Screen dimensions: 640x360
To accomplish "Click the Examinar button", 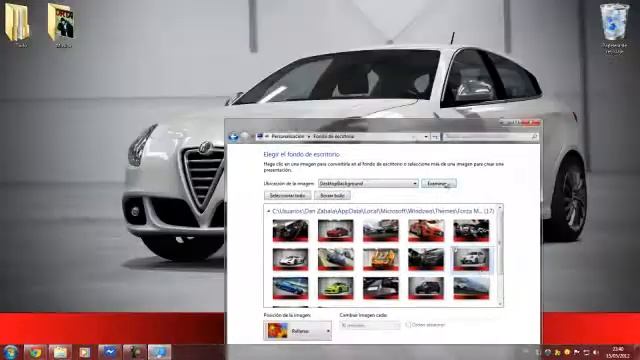I will (x=439, y=184).
